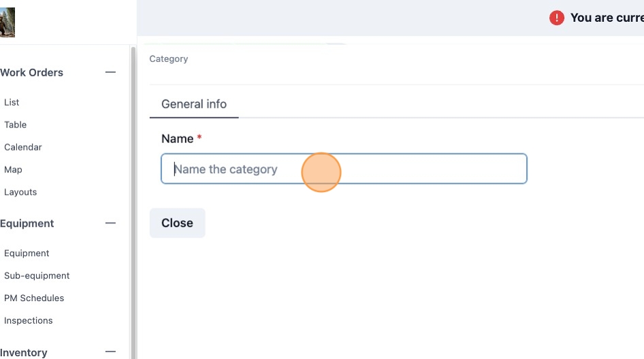Select Layouts in the sidebar
This screenshot has height=359, width=644.
point(20,192)
